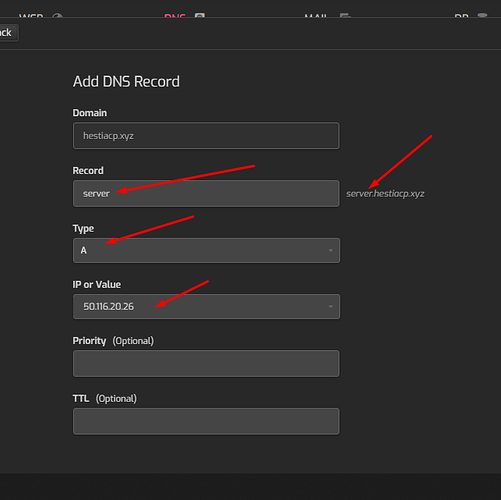Click the Priority optional input field
Screen dimensions: 501x500
coord(206,363)
